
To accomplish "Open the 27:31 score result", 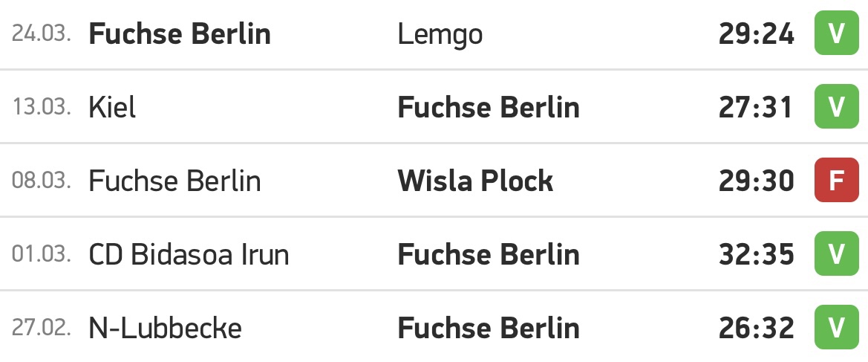I will coord(755,108).
